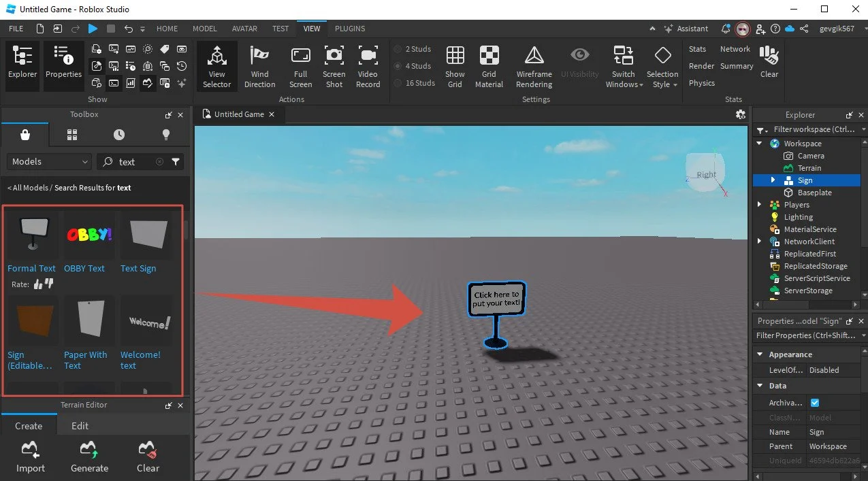Click the Undo arrow in the top quick access bar
868x481 pixels.
[128, 29]
